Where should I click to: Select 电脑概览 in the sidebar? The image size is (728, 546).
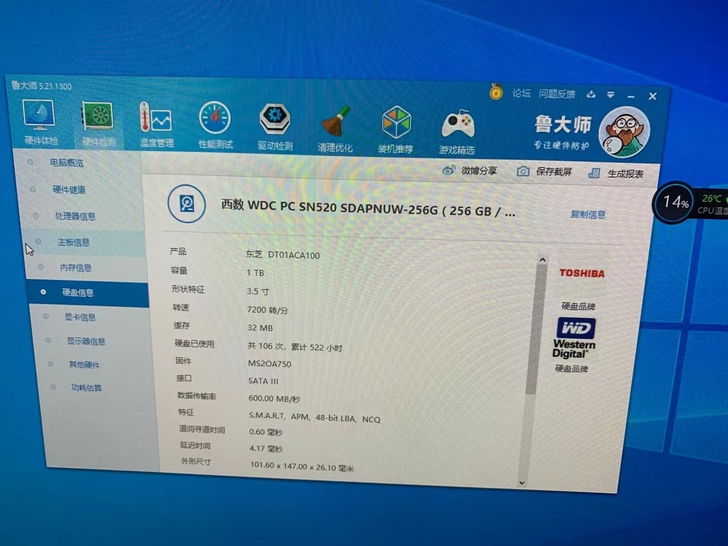coord(67,163)
